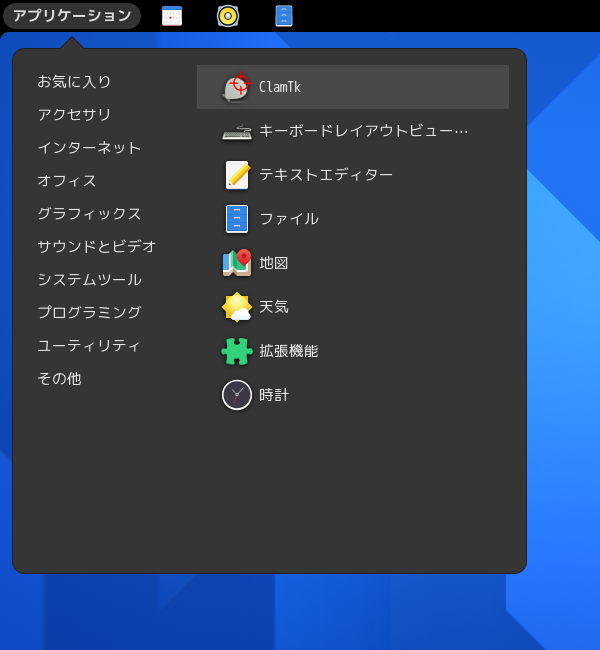
Task: Select the お気に入り category
Action: pos(74,82)
